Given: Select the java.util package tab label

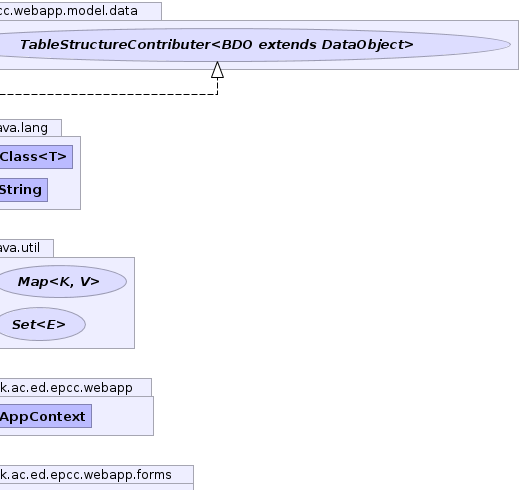Looking at the screenshot, I should click(x=27, y=248).
